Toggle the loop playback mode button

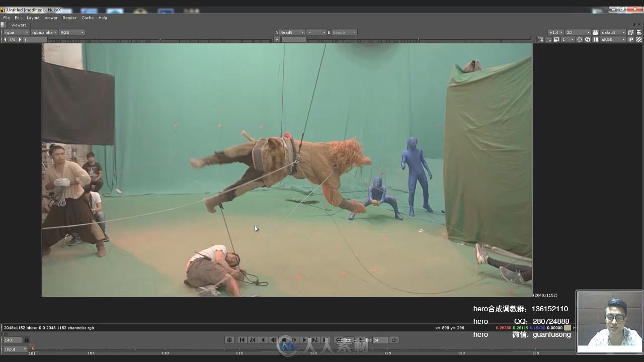(394, 340)
